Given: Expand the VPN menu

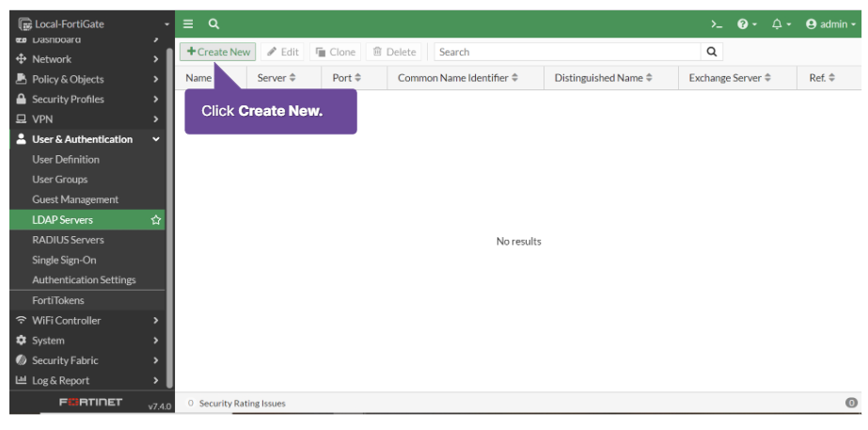Looking at the screenshot, I should click(87, 119).
